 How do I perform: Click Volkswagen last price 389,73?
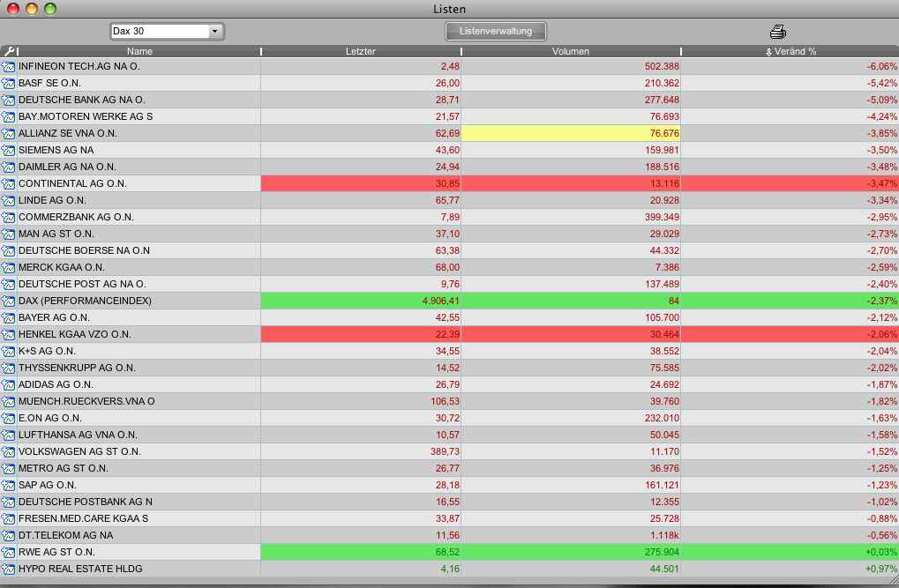point(445,451)
